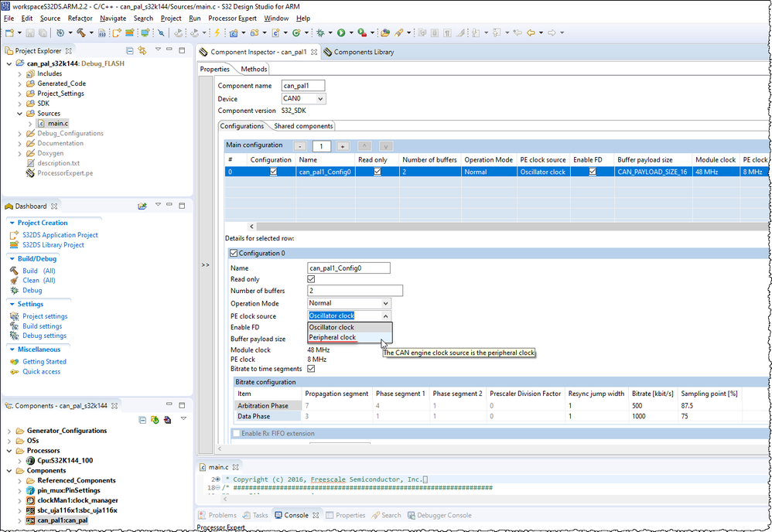Click Link with Editor icon in Project Explorer

point(142,51)
